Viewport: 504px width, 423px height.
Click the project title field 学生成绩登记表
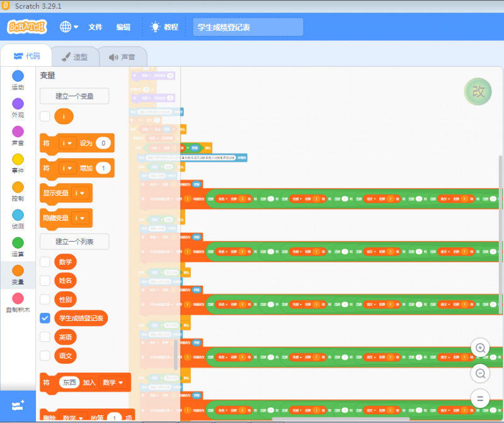point(248,27)
